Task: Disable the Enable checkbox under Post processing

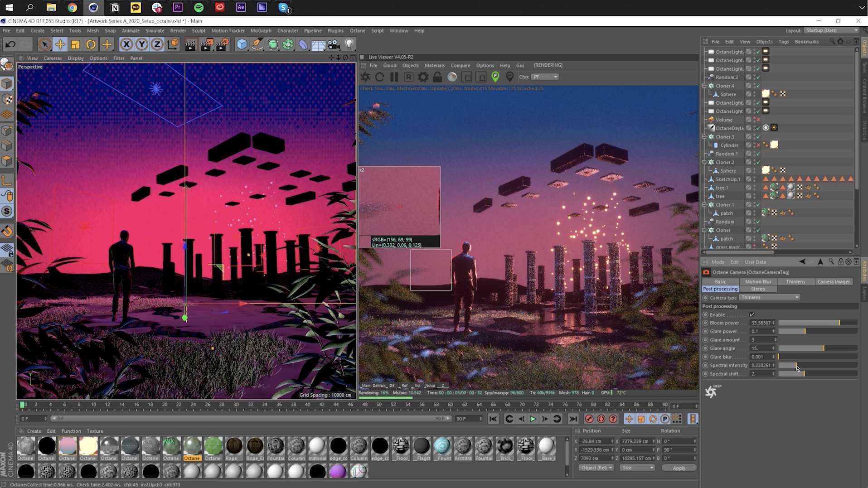Action: click(752, 314)
